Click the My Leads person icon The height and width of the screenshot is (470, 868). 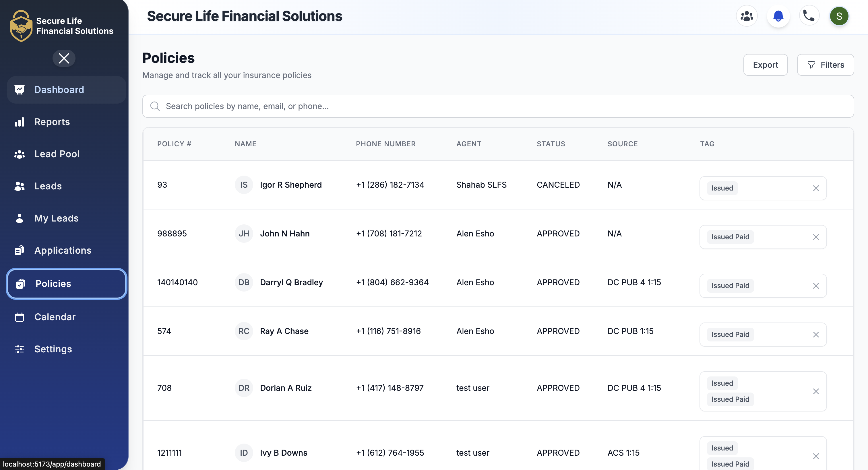(x=20, y=218)
